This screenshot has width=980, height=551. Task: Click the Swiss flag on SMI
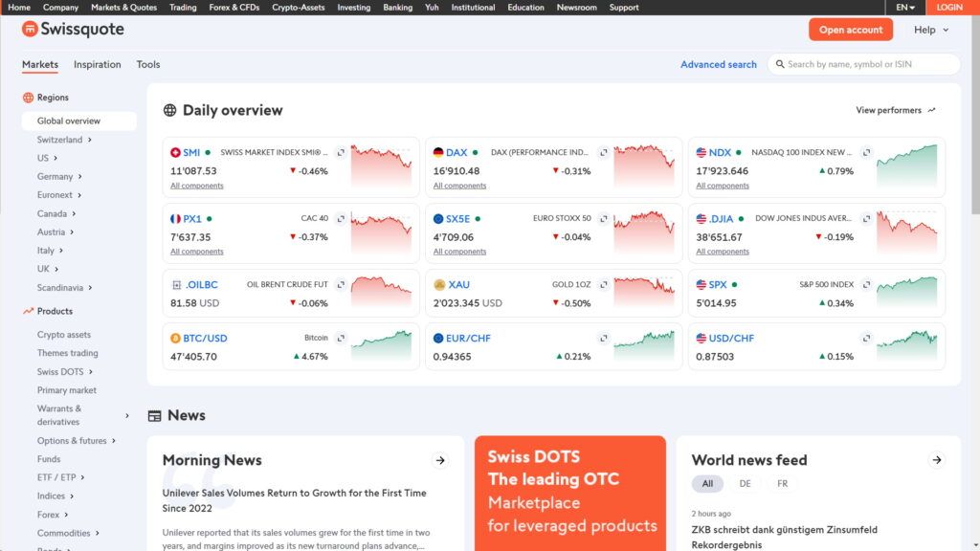pyautogui.click(x=176, y=152)
